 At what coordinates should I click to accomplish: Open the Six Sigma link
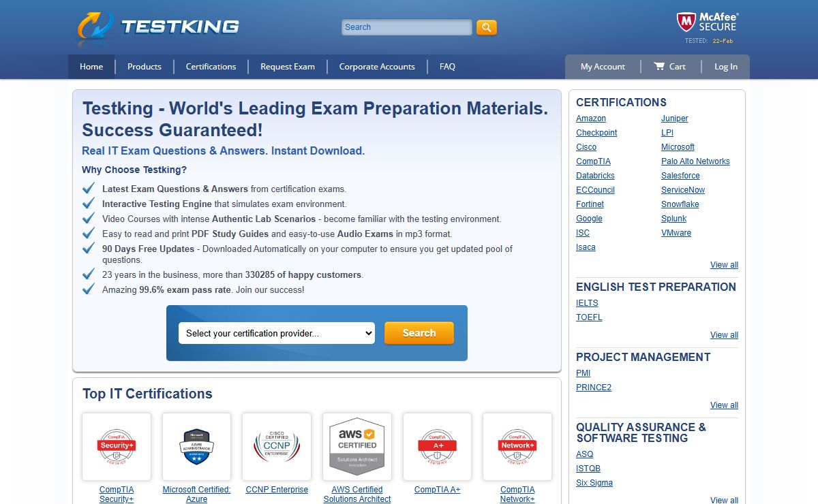coord(594,483)
